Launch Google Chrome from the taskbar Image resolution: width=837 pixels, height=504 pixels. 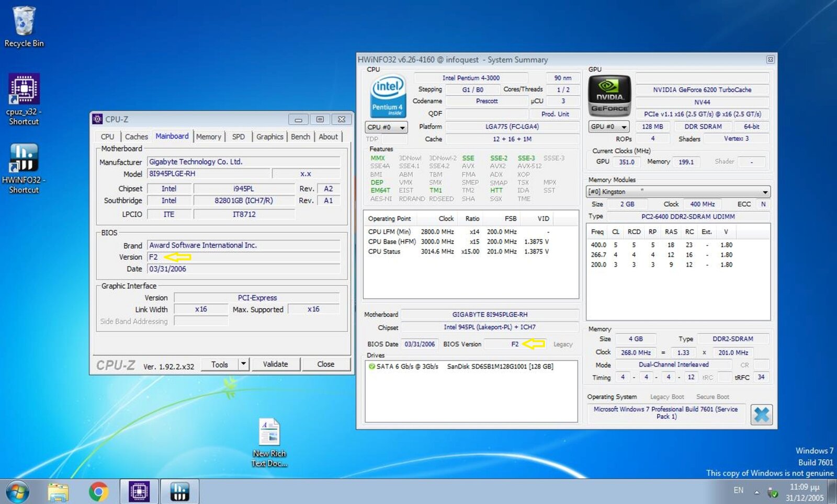(x=98, y=492)
